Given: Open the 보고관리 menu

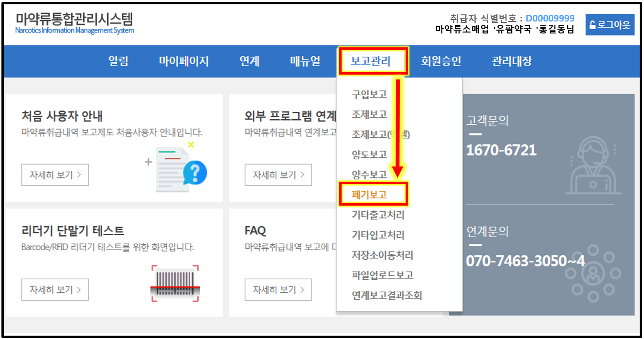Looking at the screenshot, I should 371,61.
